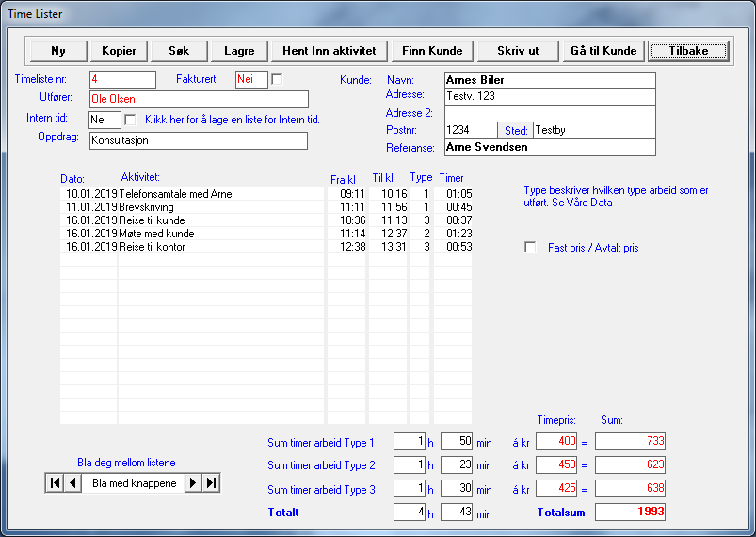
Task: Click Fra kl value 09:11
Action: click(346, 194)
